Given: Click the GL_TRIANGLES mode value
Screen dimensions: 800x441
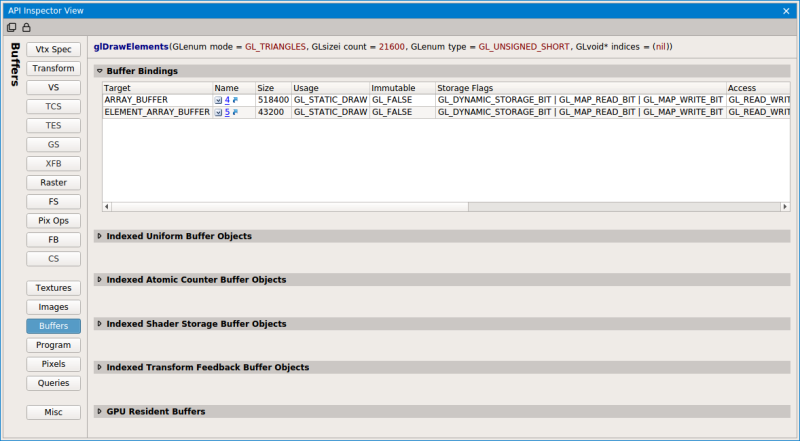Looking at the screenshot, I should coord(275,47).
